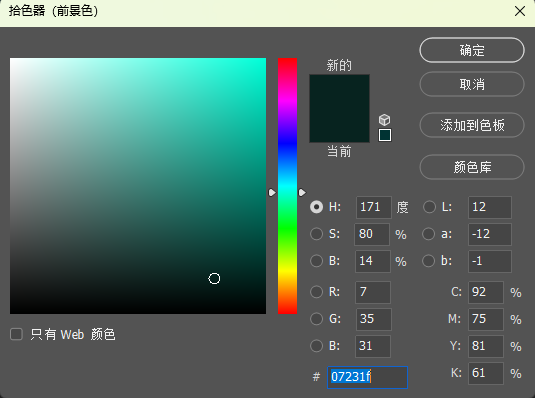Select the S saturation radio button
This screenshot has width=535, height=398.
[x=316, y=234]
